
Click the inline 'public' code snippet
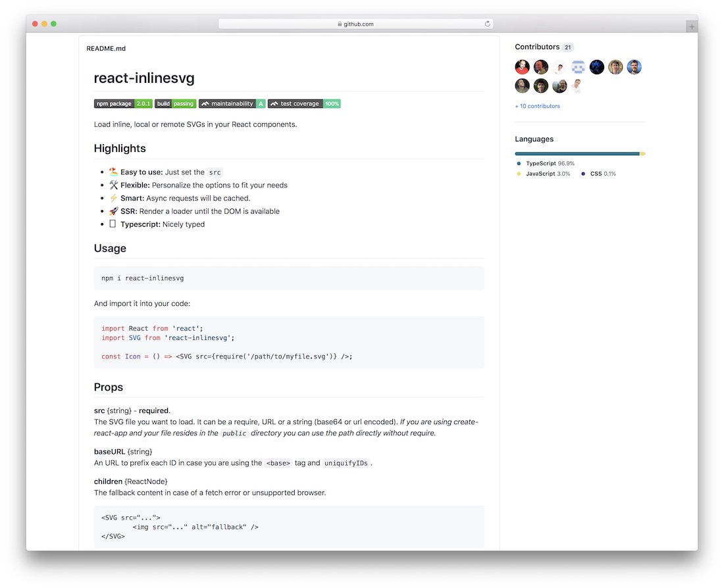pyautogui.click(x=234, y=433)
